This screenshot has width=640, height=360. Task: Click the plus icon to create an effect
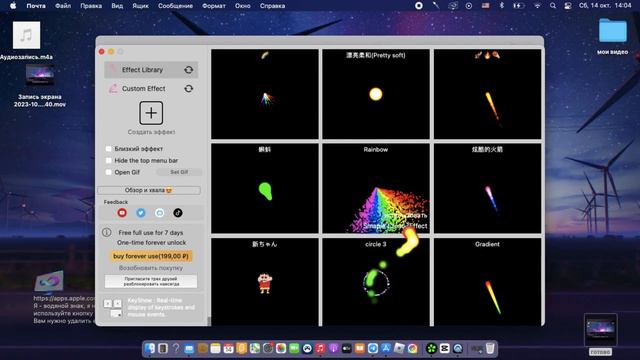(x=151, y=113)
